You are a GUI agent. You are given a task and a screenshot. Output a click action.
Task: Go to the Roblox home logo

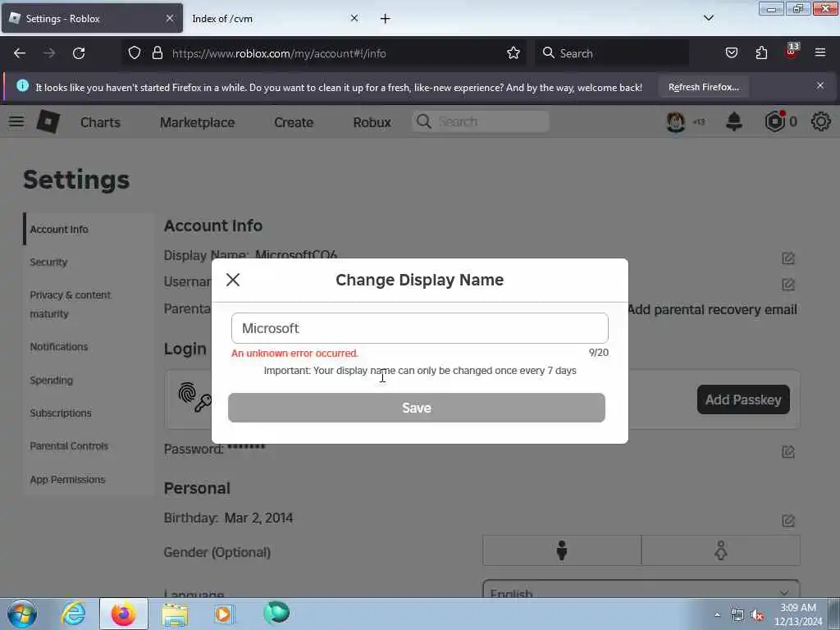(48, 121)
